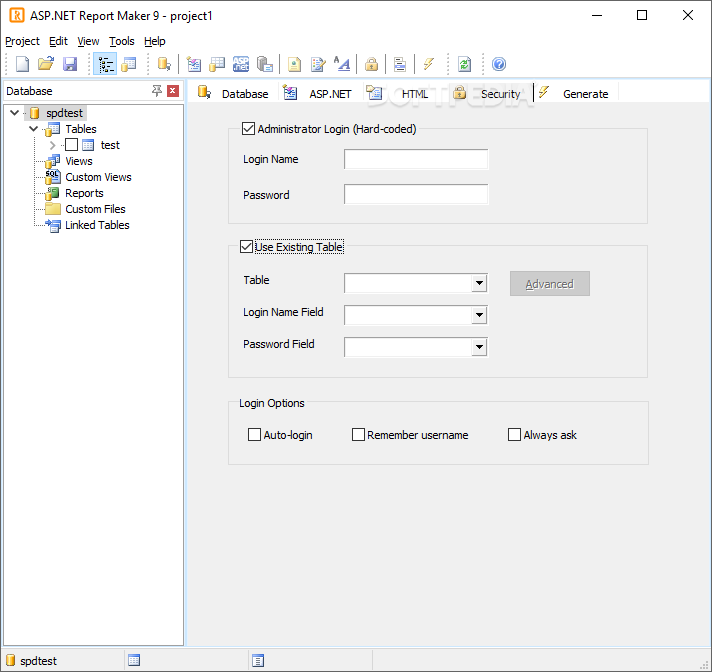The width and height of the screenshot is (712, 672).
Task: Open the View menu
Action: pyautogui.click(x=88, y=41)
